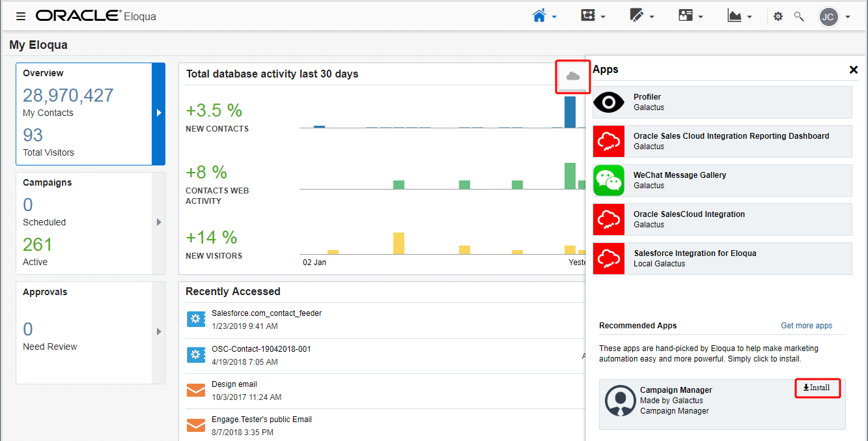
Task: Open the Profiler app
Action: coord(722,102)
